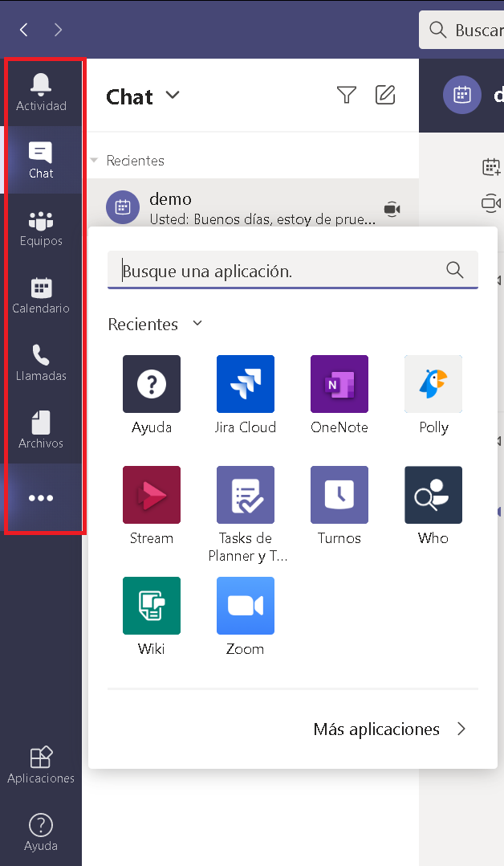This screenshot has width=504, height=866.
Task: Open Aplicaciones store in sidebar
Action: 41,765
